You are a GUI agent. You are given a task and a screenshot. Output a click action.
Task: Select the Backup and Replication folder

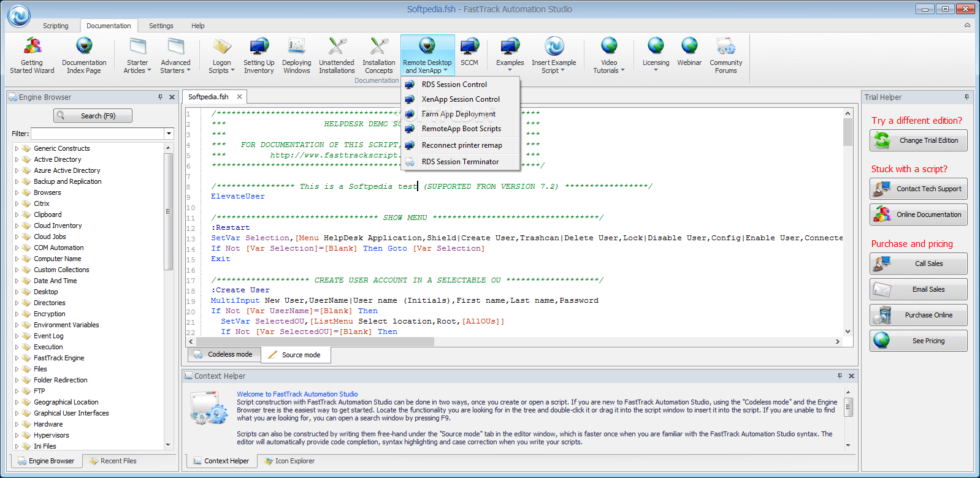(x=67, y=181)
